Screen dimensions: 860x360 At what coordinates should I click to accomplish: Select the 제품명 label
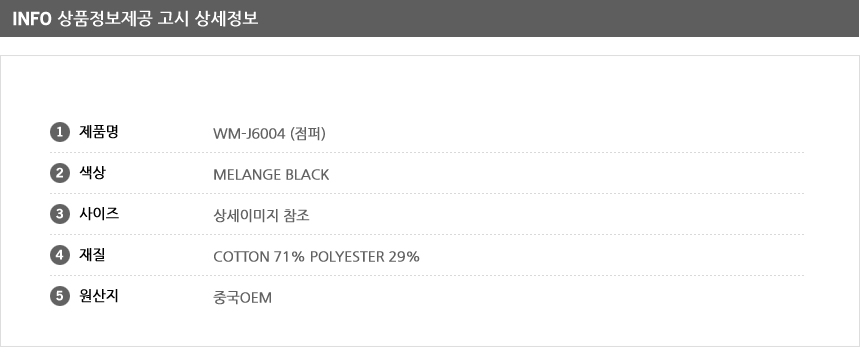coord(99,132)
